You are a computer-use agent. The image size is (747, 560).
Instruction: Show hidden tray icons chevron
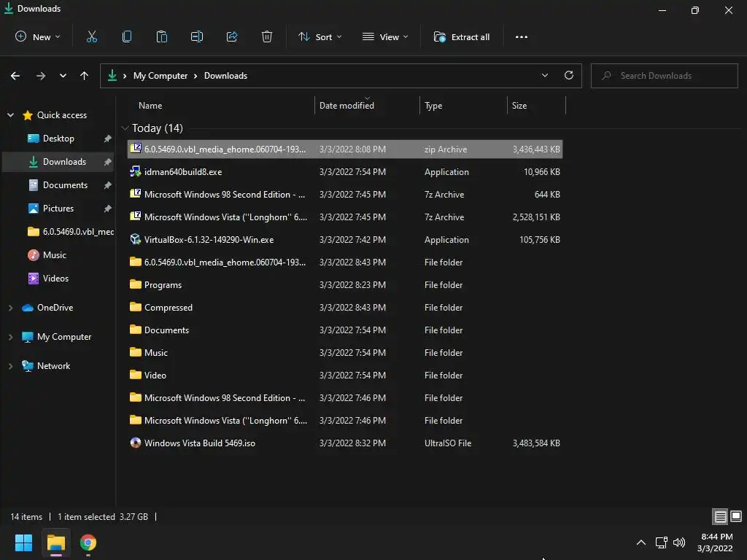(641, 542)
